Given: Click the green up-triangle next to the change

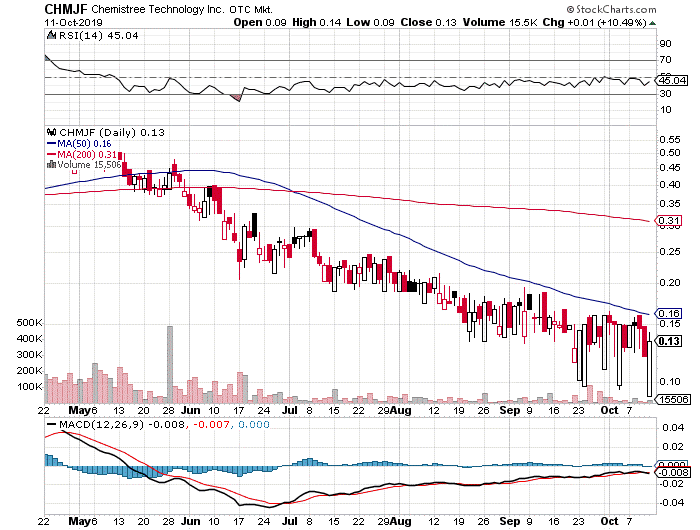Looking at the screenshot, I should coord(652,23).
